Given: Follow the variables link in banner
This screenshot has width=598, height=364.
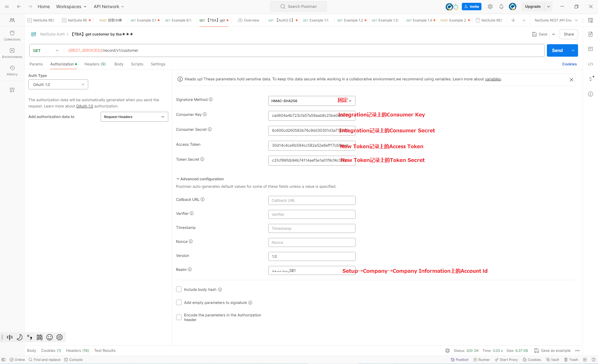Looking at the screenshot, I should (493, 79).
